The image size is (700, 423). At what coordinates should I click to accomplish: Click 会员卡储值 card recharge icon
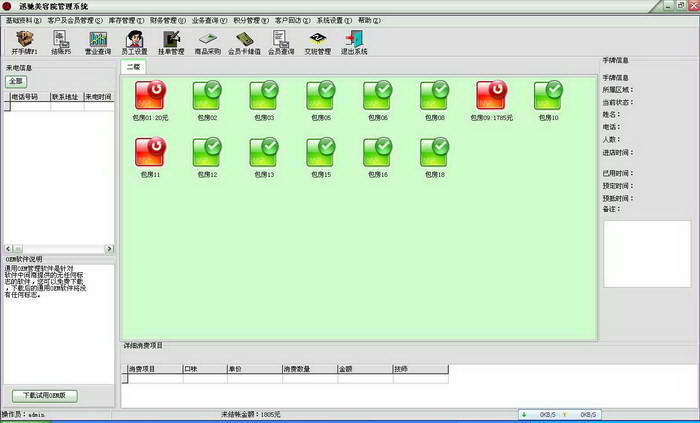[244, 41]
